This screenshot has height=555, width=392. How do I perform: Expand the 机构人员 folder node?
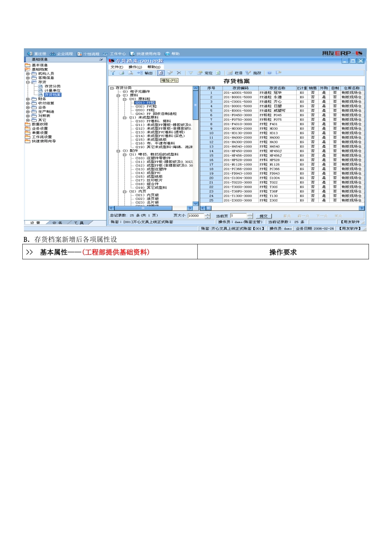(28, 74)
